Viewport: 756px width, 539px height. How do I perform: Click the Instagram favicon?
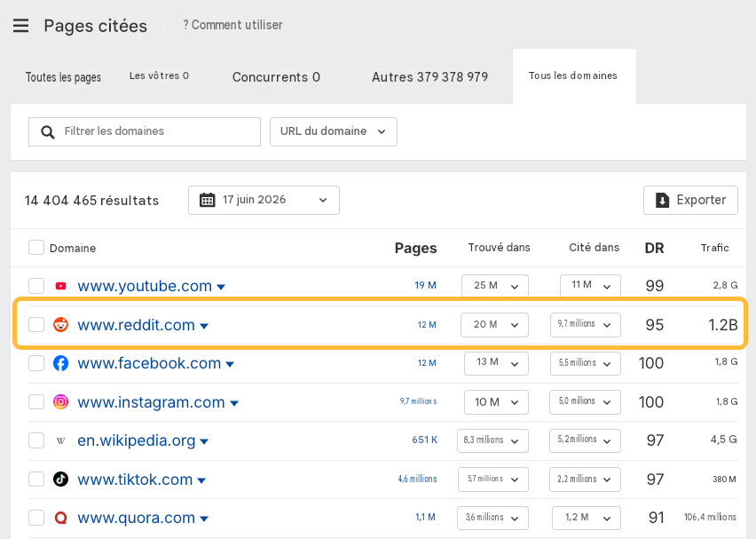point(60,401)
